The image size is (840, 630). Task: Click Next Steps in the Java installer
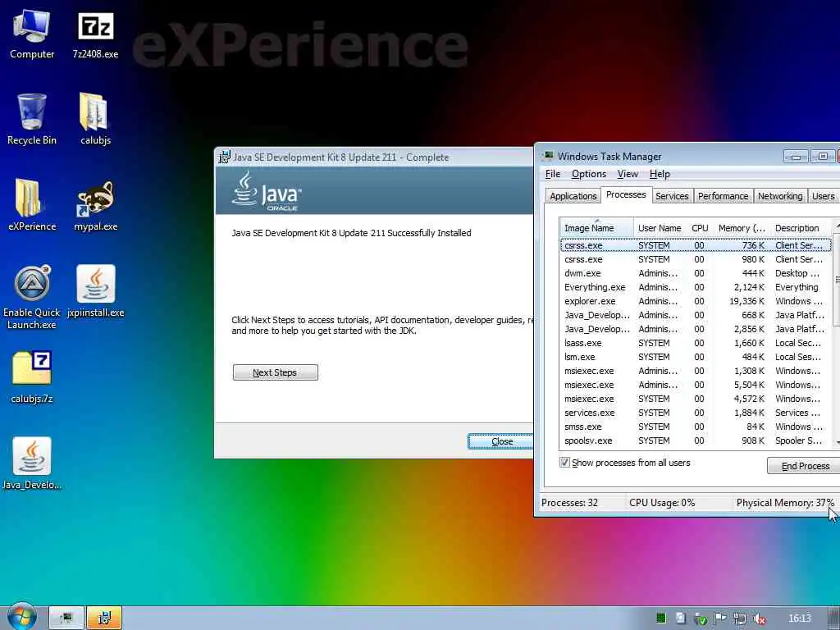pos(275,372)
